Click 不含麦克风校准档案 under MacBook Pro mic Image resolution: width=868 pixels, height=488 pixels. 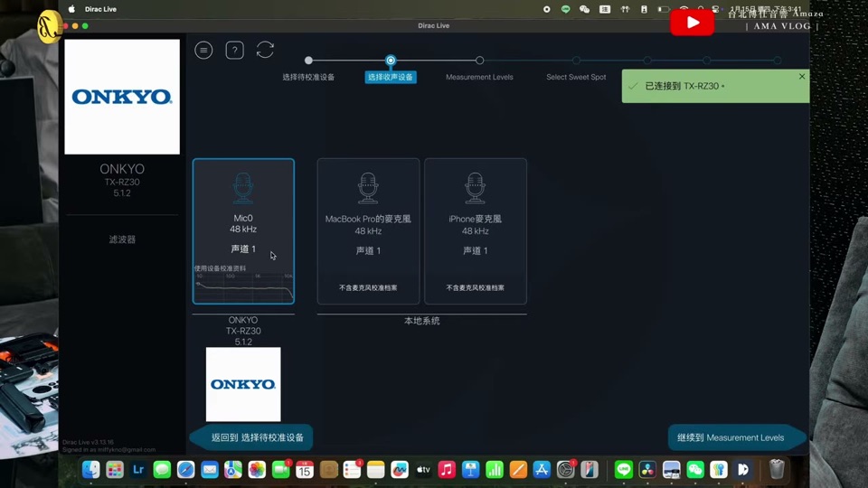point(368,287)
